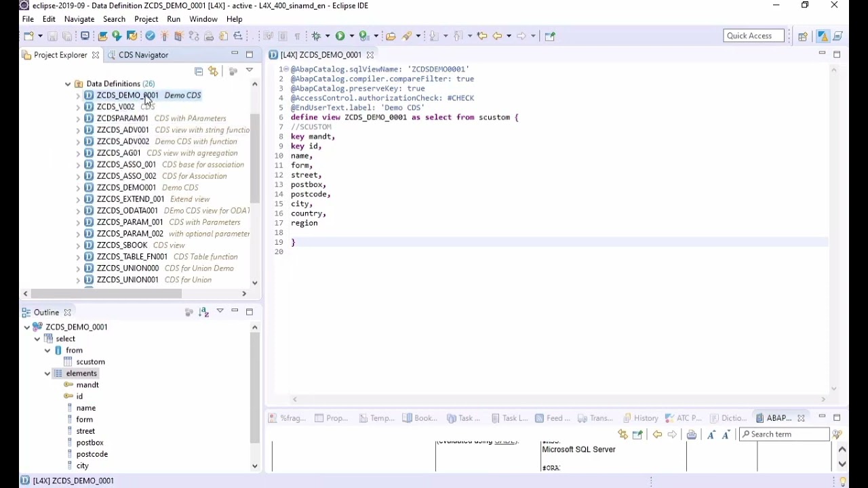Open the Run button dropdown arrow
This screenshot has width=868, height=488.
(351, 36)
